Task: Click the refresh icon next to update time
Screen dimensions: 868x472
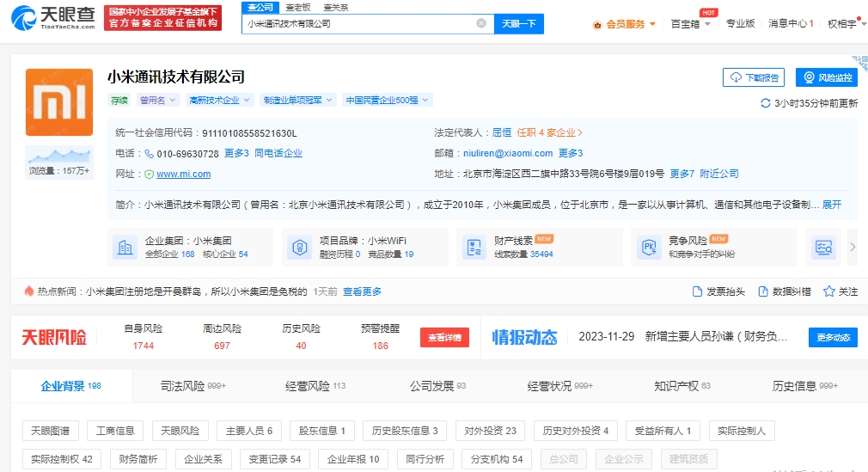Action: coord(766,103)
